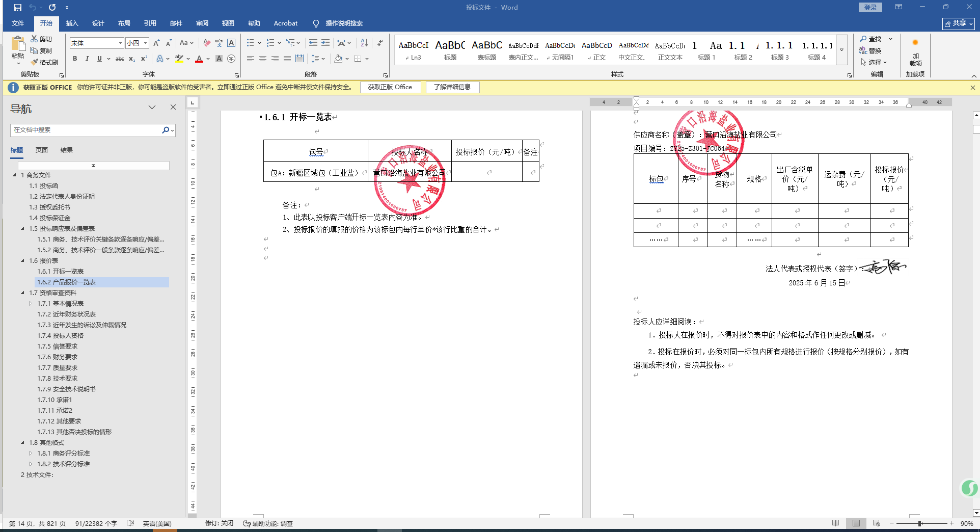Click the search magnifier in the navigation pane

pyautogui.click(x=166, y=130)
